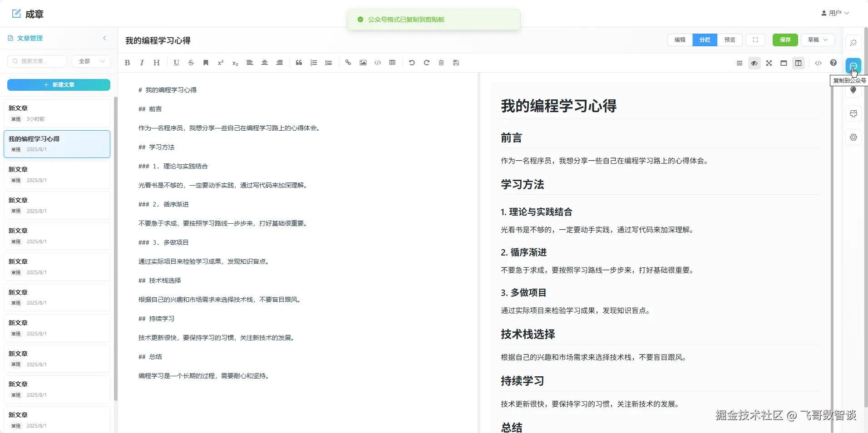The width and height of the screenshot is (868, 433).
Task: Switch to the 预览 tab
Action: click(x=730, y=40)
